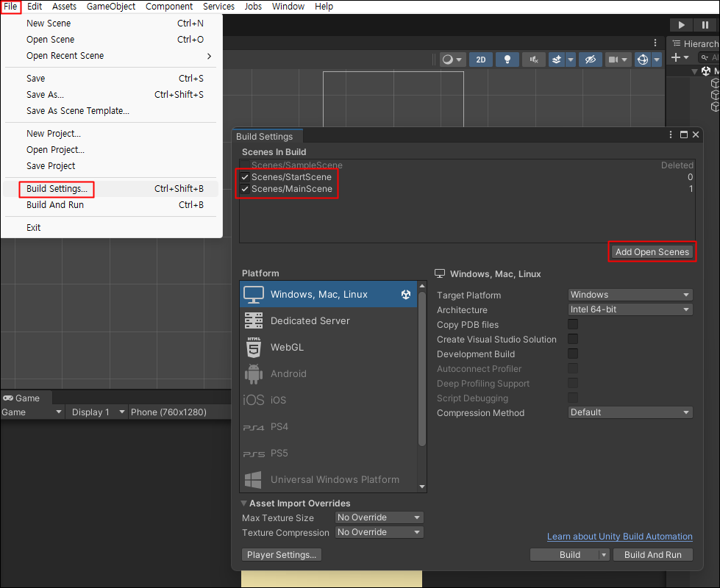Open Texture Compression dropdown
The image size is (720, 588).
point(379,532)
